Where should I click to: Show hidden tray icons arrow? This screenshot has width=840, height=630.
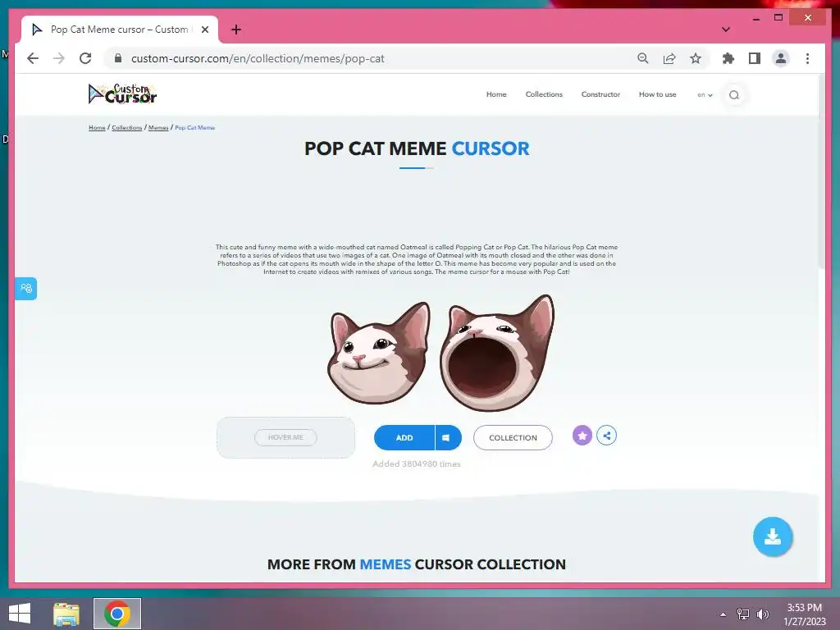(723, 614)
